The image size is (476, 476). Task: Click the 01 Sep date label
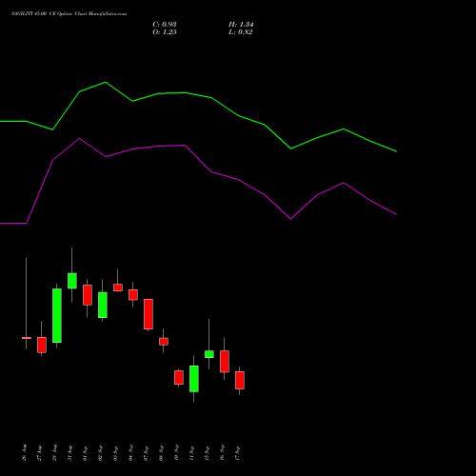[x=86, y=452]
